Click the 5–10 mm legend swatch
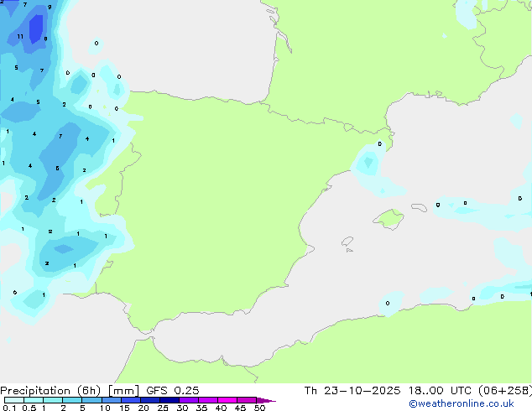This screenshot has height=411, width=532. coord(91,400)
